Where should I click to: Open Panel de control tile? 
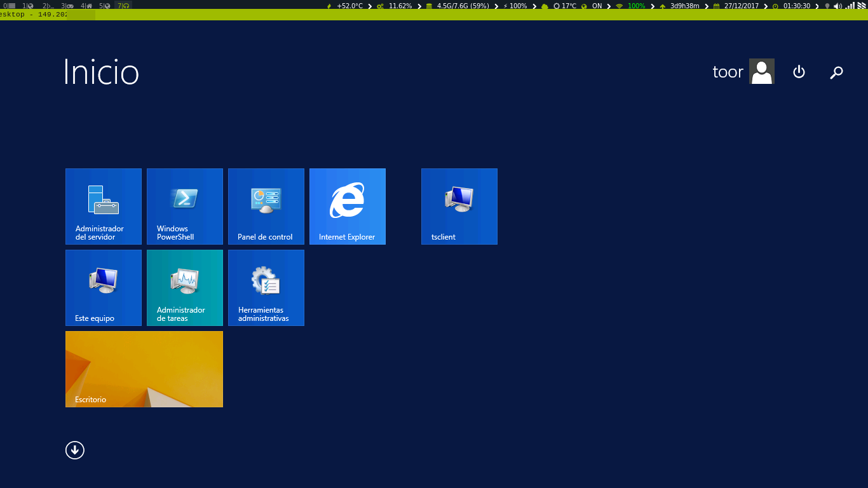click(x=266, y=207)
